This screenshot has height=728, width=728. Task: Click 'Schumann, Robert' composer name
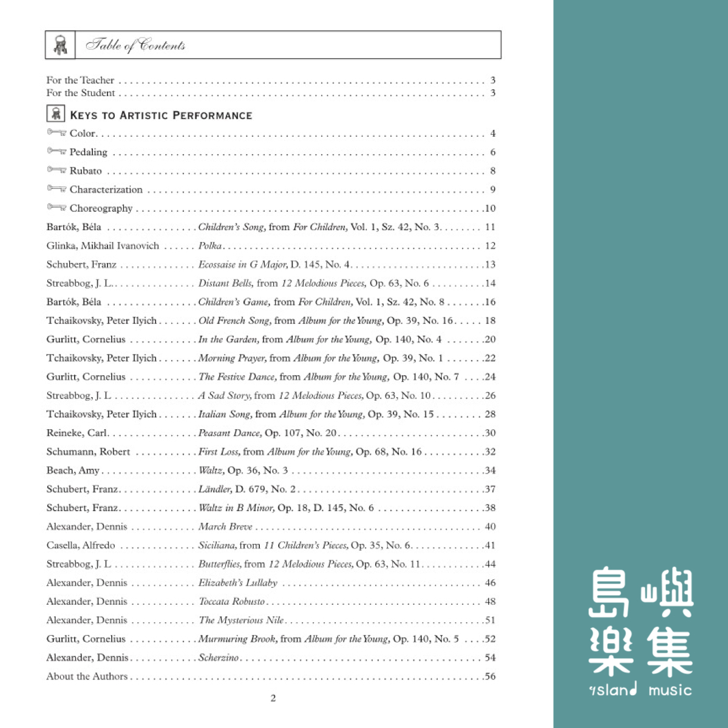pyautogui.click(x=88, y=452)
